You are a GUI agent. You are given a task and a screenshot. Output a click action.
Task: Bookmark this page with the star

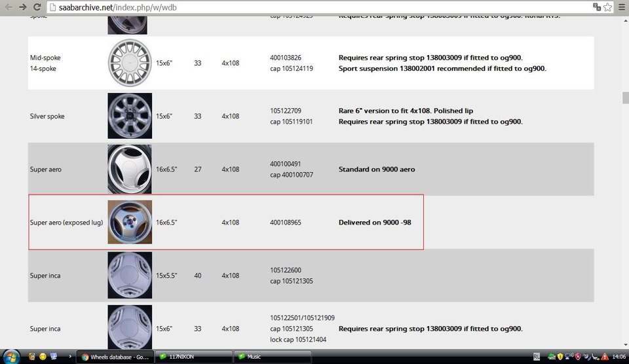(607, 7)
